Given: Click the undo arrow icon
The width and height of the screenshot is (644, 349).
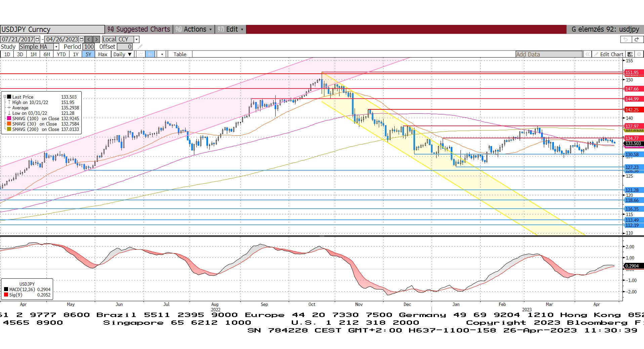Looking at the screenshot, I should pyautogui.click(x=625, y=39).
